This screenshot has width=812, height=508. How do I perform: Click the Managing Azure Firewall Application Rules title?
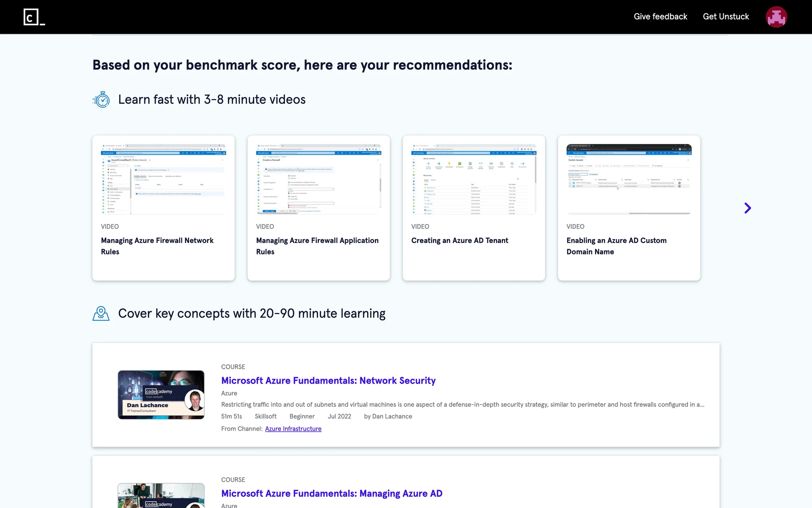(317, 246)
